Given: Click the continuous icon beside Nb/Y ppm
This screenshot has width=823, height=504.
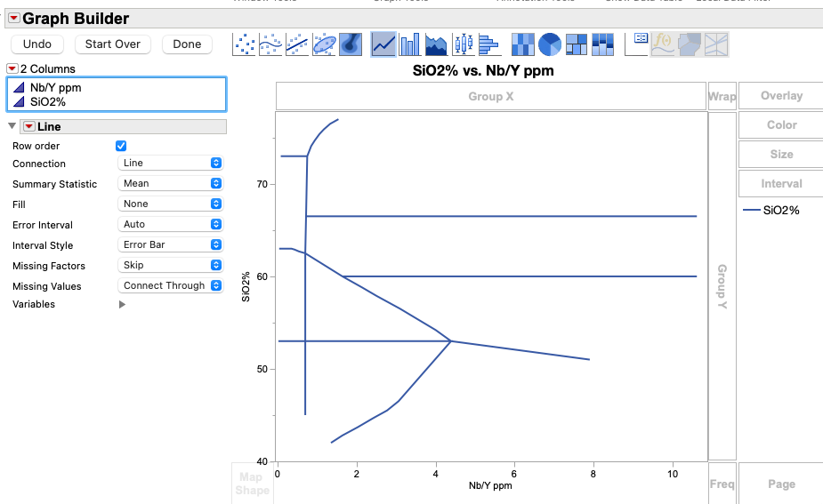Looking at the screenshot, I should [x=19, y=88].
